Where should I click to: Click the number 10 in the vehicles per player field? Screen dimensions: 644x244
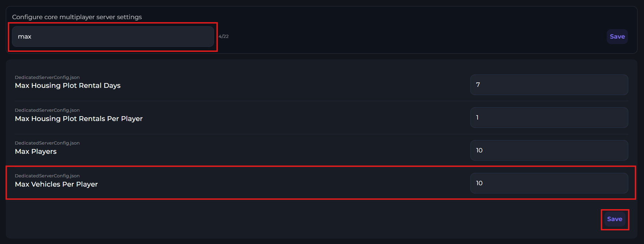[x=479, y=183]
